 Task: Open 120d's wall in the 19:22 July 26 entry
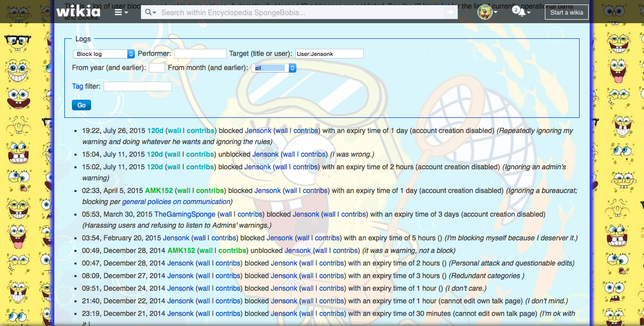coord(174,131)
